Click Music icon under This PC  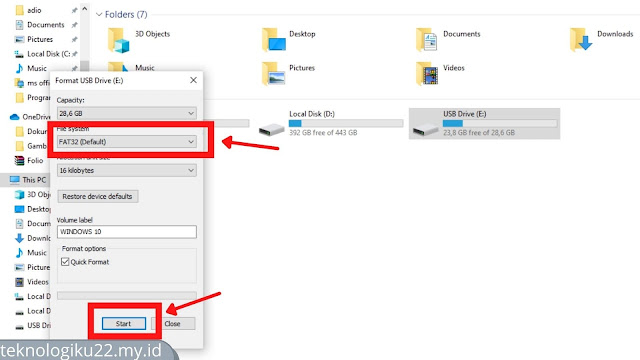pyautogui.click(x=19, y=253)
